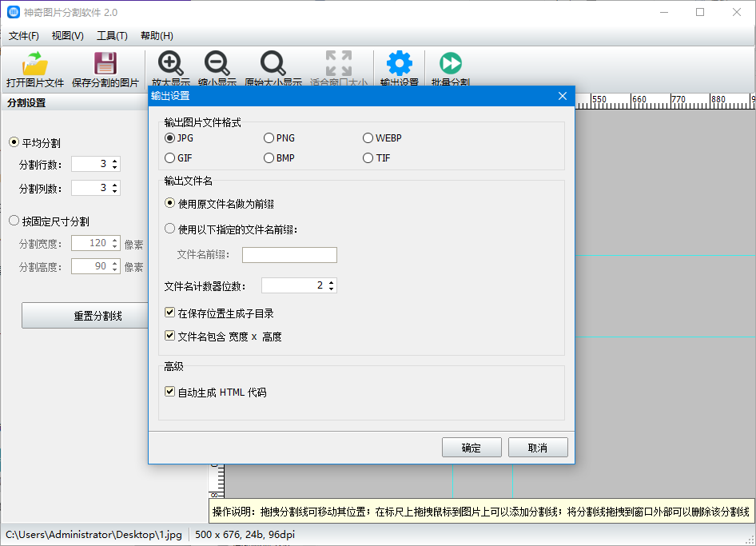
Task: Click inside the 文件名前缀 text field
Action: click(x=289, y=255)
